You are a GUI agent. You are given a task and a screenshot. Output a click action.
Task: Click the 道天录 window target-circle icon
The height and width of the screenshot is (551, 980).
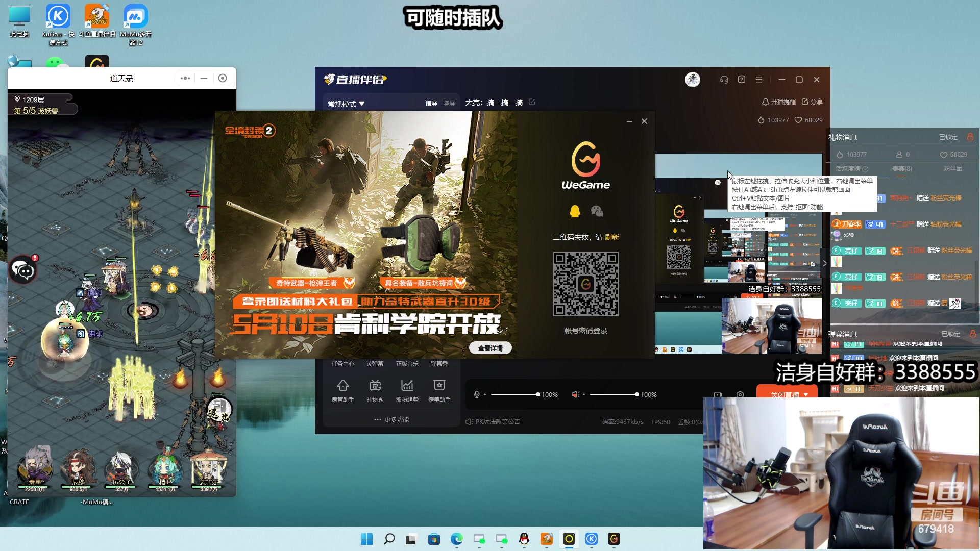[223, 78]
